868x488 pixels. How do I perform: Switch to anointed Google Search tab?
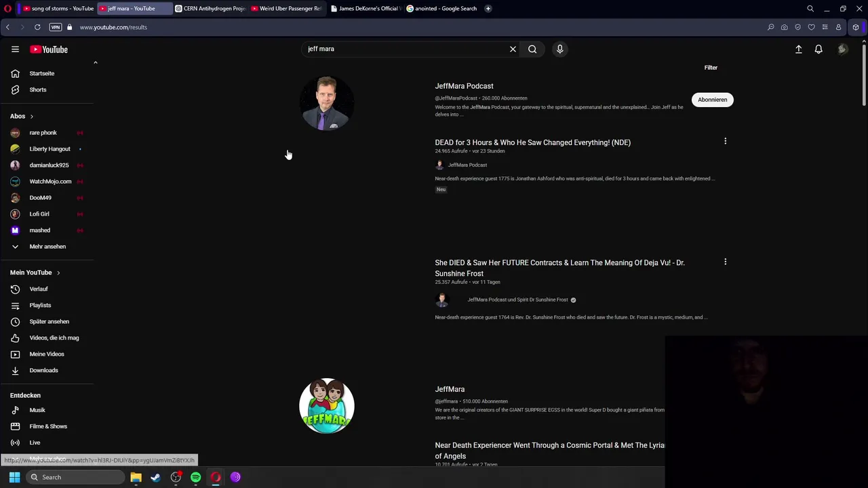tap(442, 9)
